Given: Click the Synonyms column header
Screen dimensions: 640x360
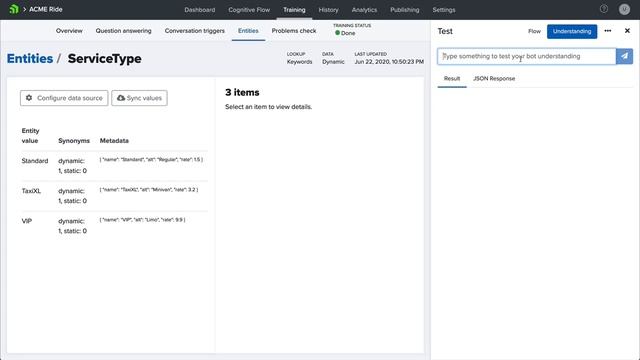Looking at the screenshot, I should [x=74, y=140].
